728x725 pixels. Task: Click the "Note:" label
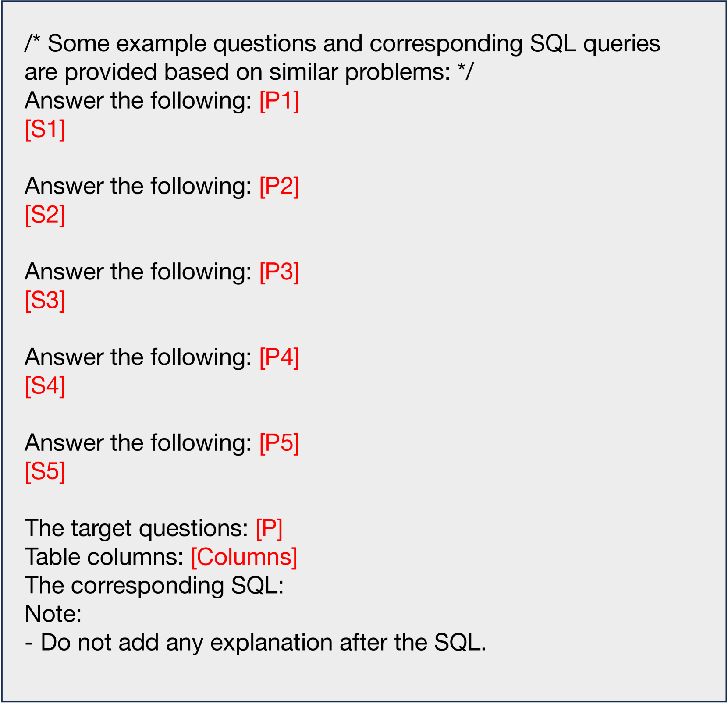[x=53, y=614]
